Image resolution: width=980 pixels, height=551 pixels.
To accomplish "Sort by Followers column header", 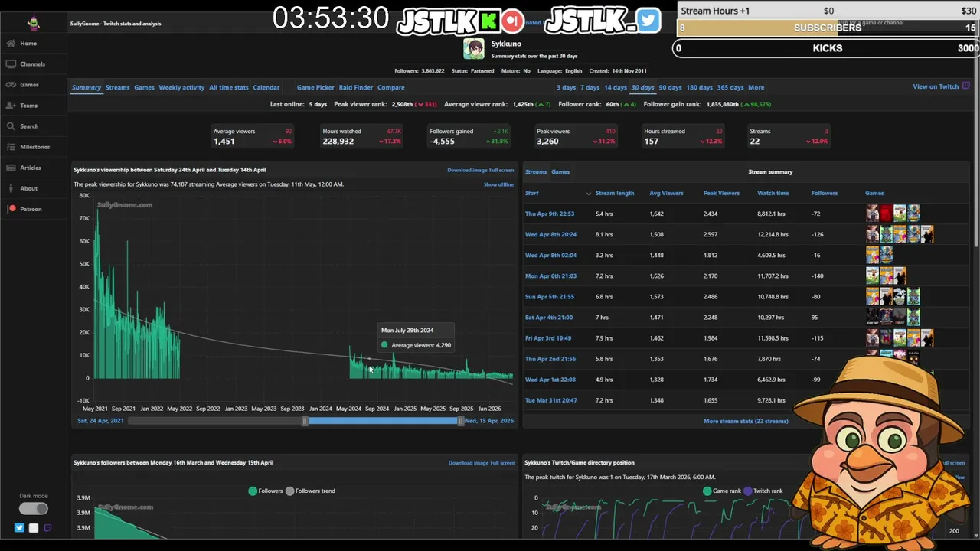I will 825,193.
